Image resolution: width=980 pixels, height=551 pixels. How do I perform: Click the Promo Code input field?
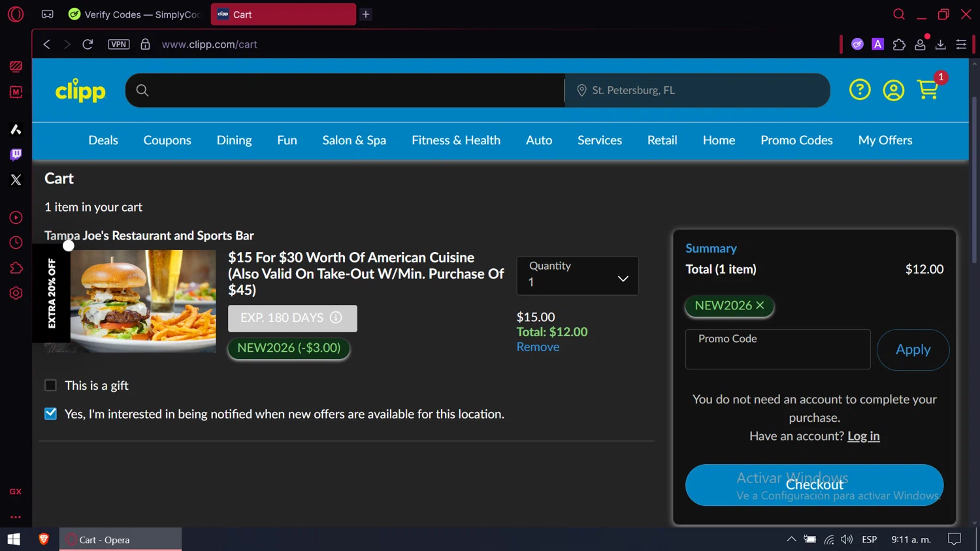777,349
